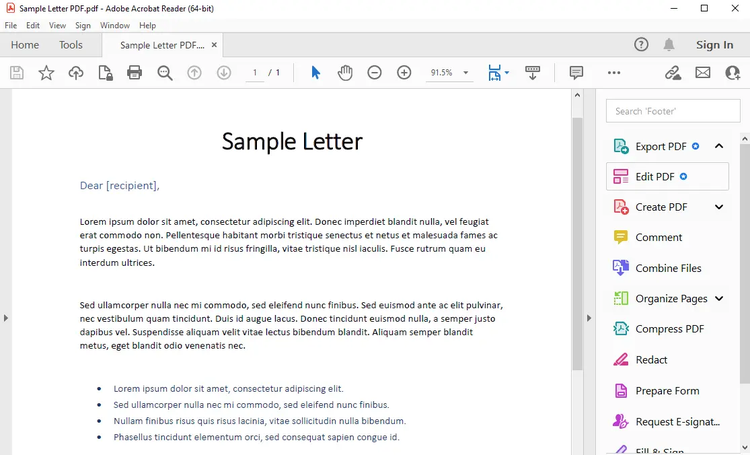Click the 'Sample Letter' heading
Screen dimensions: 750x455
click(292, 142)
